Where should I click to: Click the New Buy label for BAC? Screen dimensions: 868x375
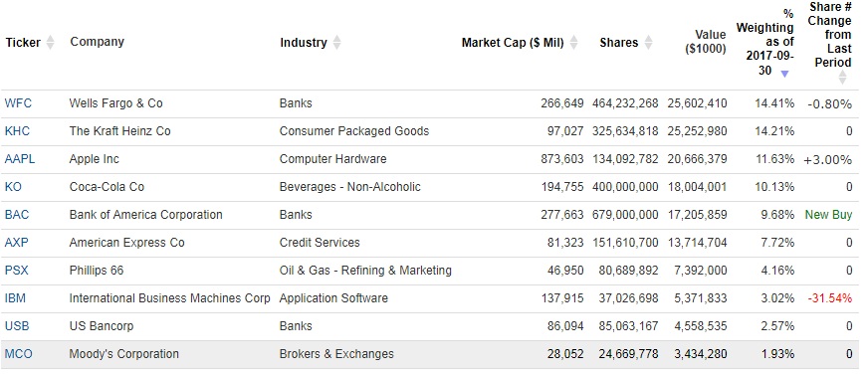[828, 215]
